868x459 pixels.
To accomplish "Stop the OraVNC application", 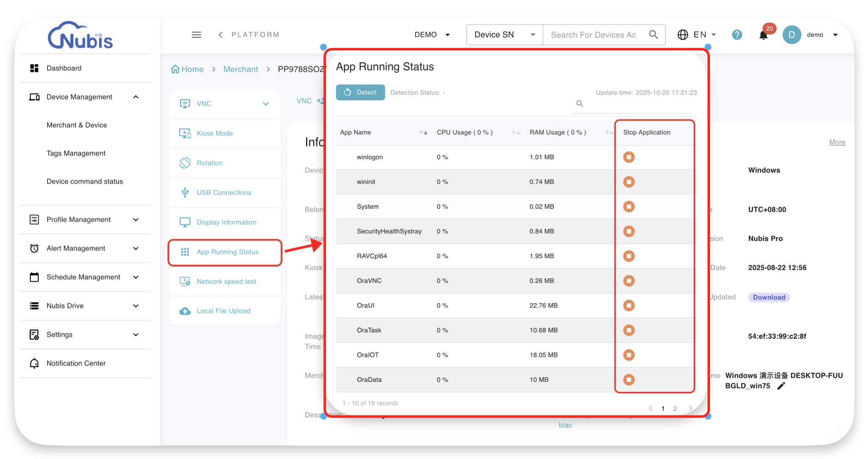I will pos(629,281).
